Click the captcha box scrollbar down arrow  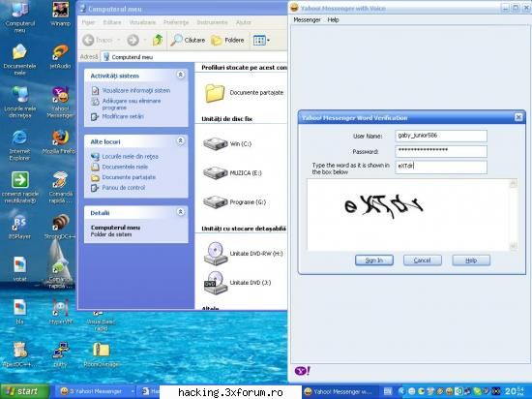(514, 246)
